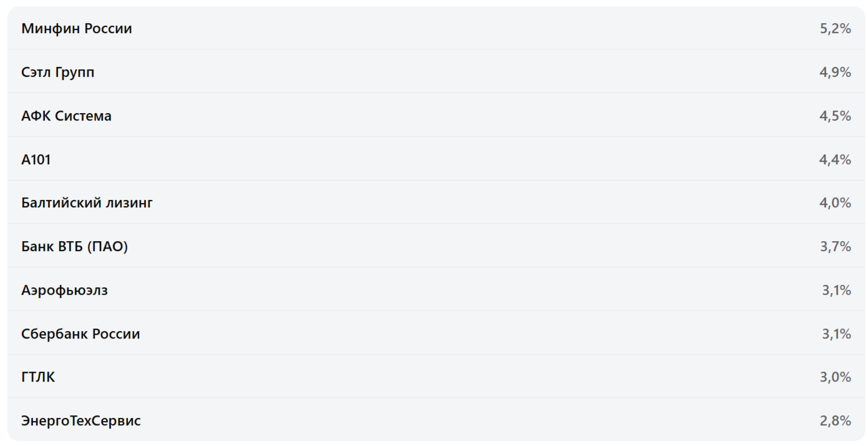The height and width of the screenshot is (446, 868).
Task: Select the Сбербанк России label
Action: [x=80, y=334]
